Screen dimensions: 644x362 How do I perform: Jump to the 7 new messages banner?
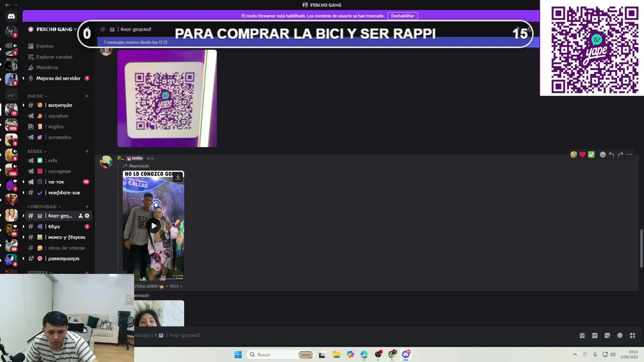(x=317, y=42)
